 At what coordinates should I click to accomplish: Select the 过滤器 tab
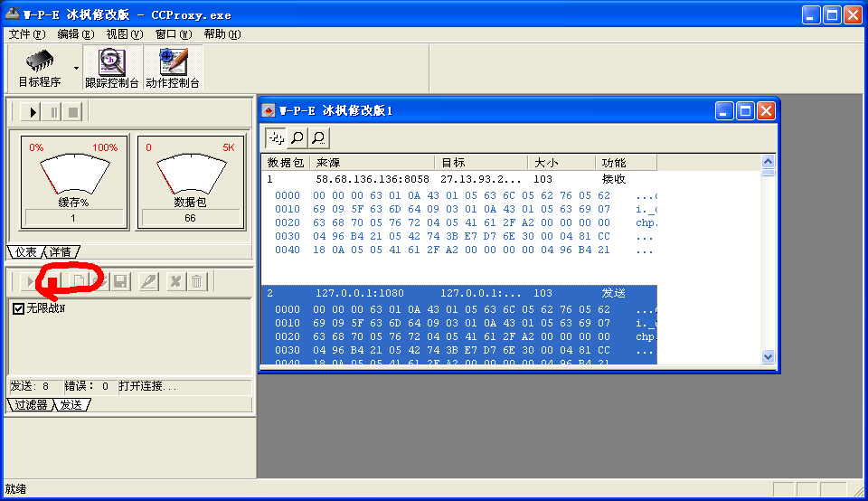[30, 405]
